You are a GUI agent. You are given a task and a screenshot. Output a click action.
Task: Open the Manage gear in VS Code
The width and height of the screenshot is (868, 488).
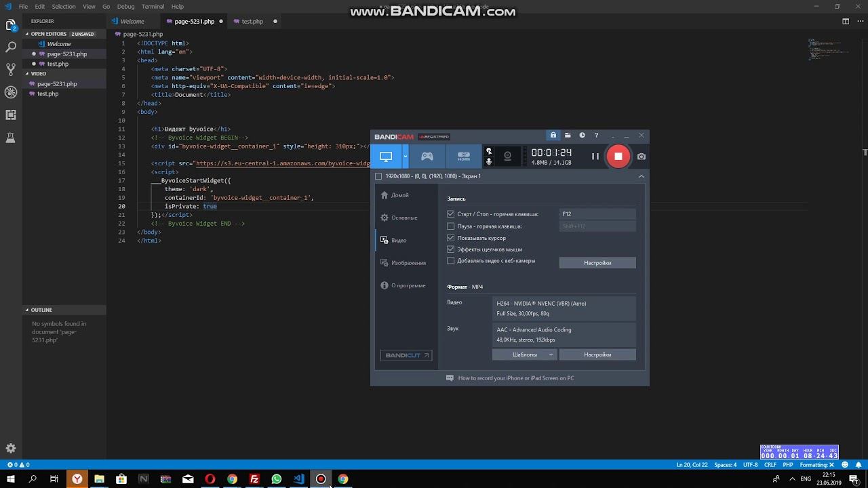point(11,448)
